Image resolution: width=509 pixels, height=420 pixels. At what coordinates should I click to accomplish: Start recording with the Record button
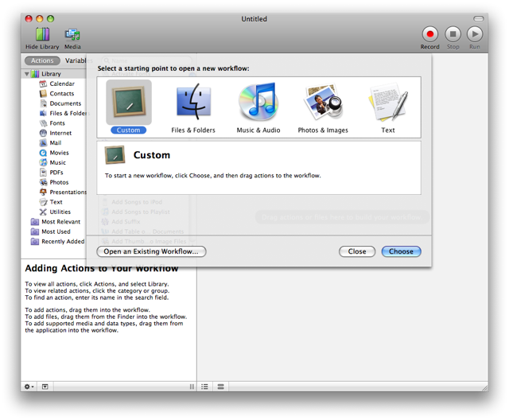point(429,34)
